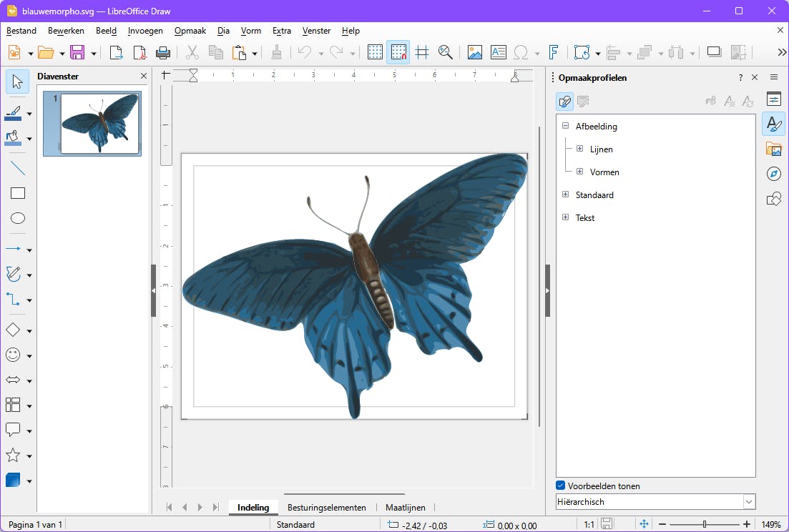Toggle the grid display button
Image resolution: width=789 pixels, height=532 pixels.
[x=375, y=52]
